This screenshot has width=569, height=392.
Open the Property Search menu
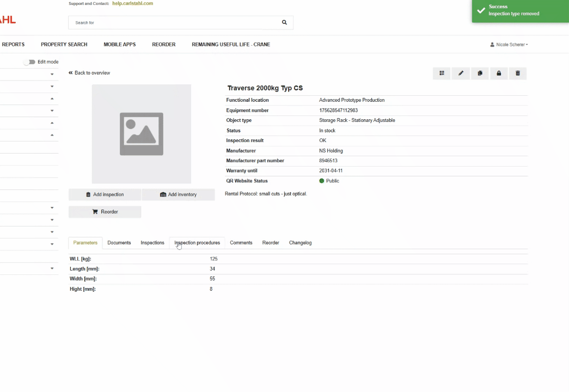[x=64, y=45]
